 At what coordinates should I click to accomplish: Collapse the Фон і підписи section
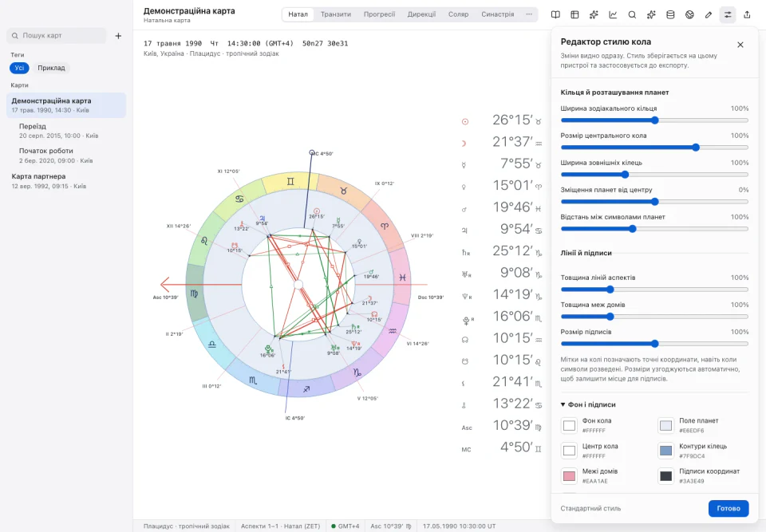point(588,404)
